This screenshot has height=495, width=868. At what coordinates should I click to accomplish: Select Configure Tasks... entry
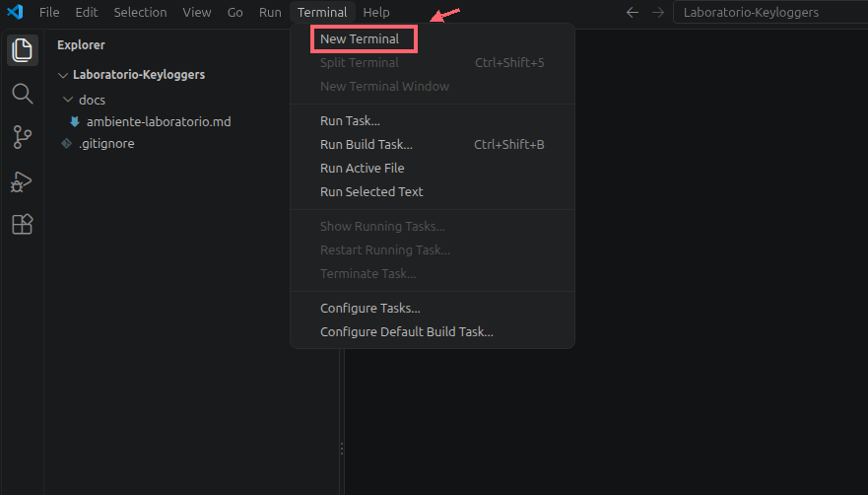(433, 309)
